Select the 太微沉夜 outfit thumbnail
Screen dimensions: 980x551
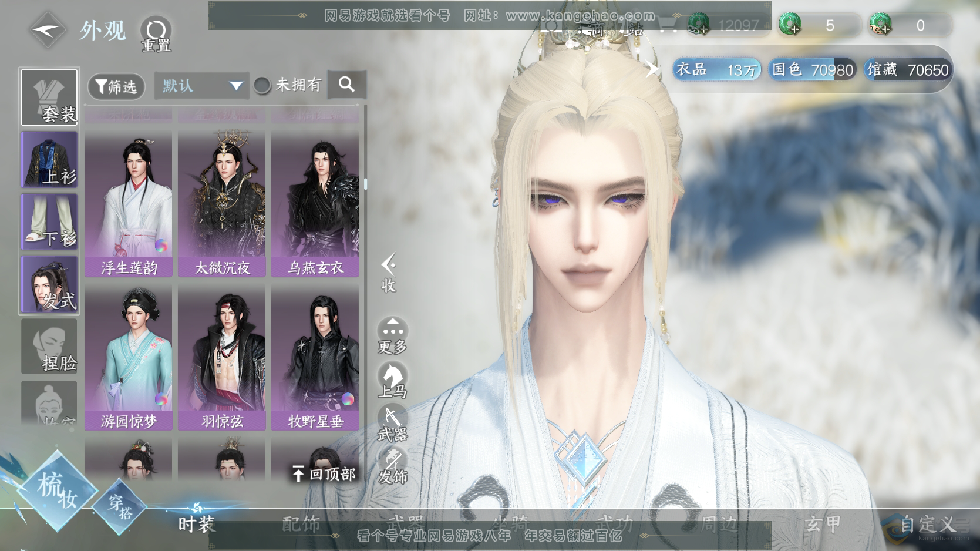pos(222,204)
